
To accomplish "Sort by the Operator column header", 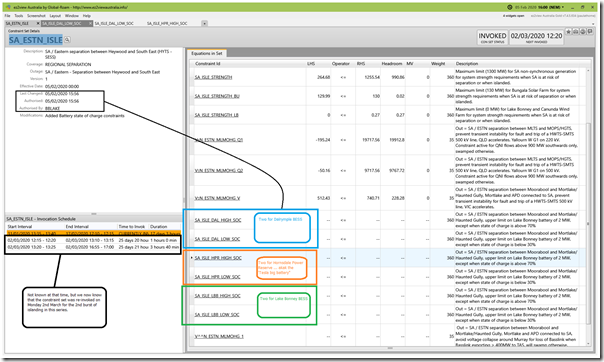I will (341, 64).
